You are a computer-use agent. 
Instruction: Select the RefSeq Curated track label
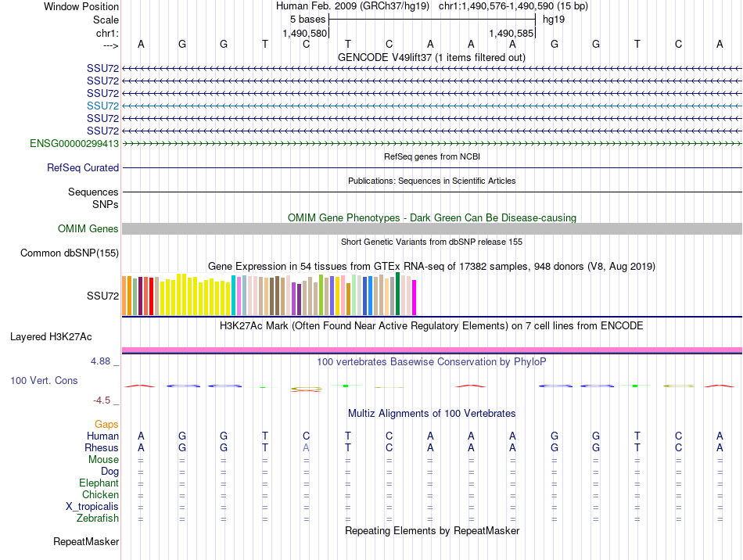coord(83,167)
